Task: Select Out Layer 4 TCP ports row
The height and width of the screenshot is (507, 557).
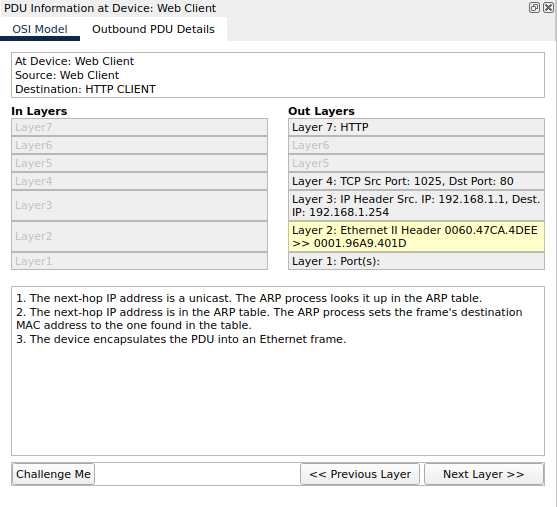Action: pos(416,181)
